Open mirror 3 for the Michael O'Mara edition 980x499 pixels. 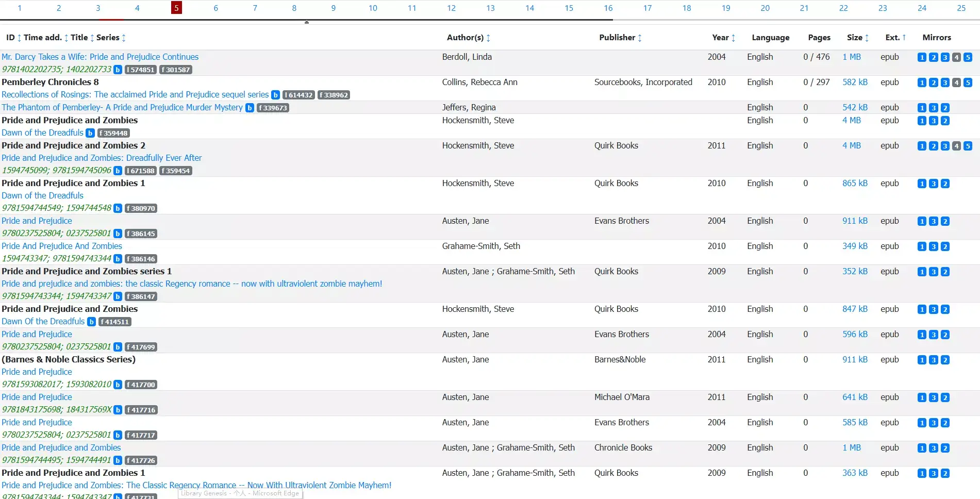(933, 397)
